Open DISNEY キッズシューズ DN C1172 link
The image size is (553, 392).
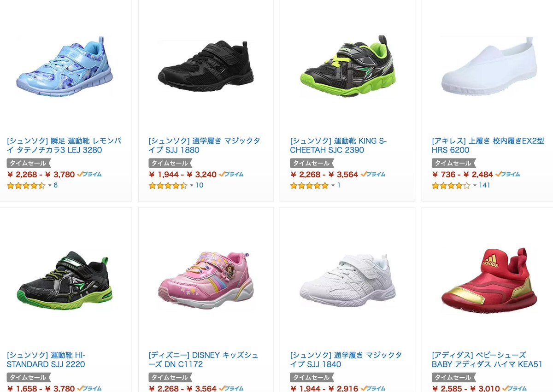pyautogui.click(x=203, y=360)
